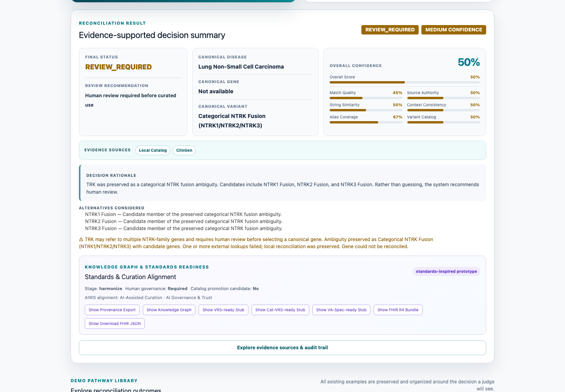Click the NTRK3 Fusion alternative row
The image size is (565, 392).
184,229
